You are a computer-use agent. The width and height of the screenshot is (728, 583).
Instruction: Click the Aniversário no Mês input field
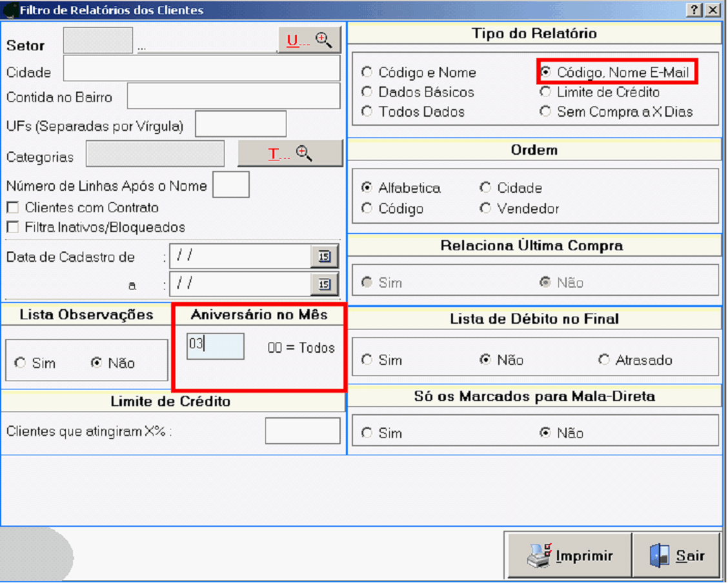pyautogui.click(x=216, y=346)
